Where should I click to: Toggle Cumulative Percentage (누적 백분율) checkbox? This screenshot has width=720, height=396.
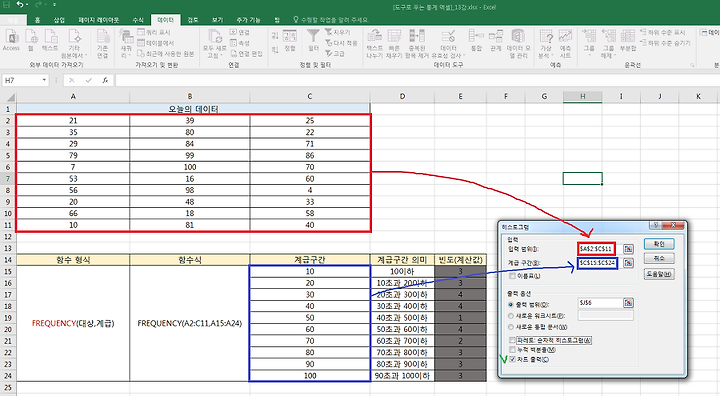pyautogui.click(x=512, y=350)
